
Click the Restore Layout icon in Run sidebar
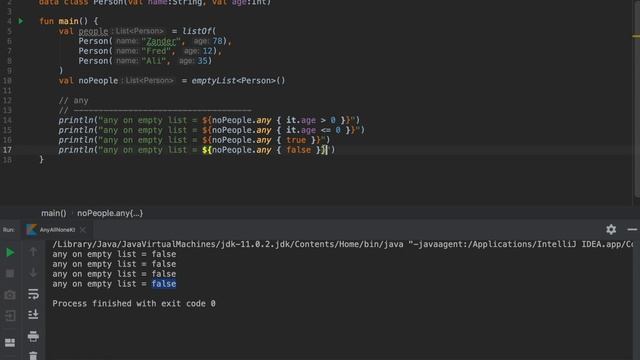[10, 342]
